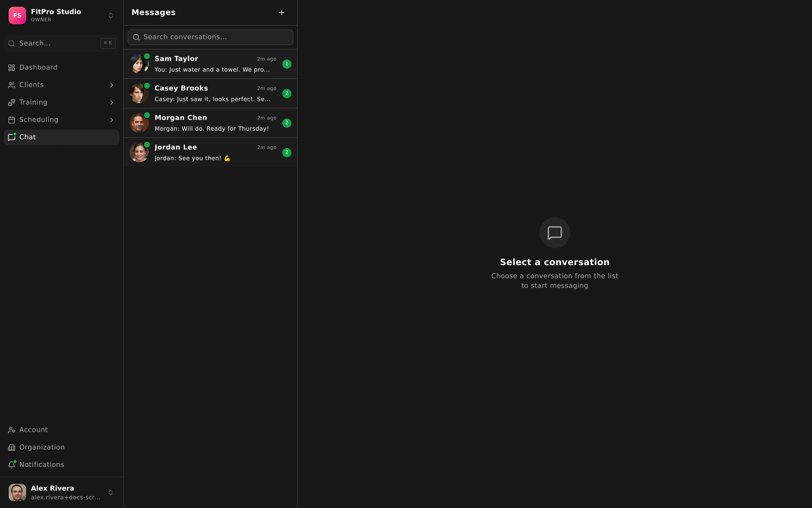
Task: Click the 'Select a conversation' heading
Action: [x=555, y=262]
